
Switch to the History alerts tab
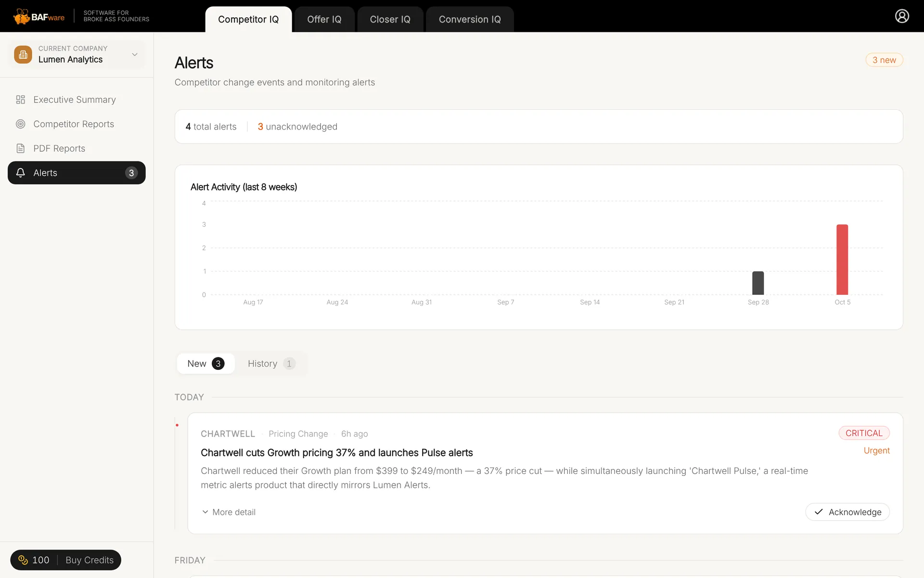point(271,364)
